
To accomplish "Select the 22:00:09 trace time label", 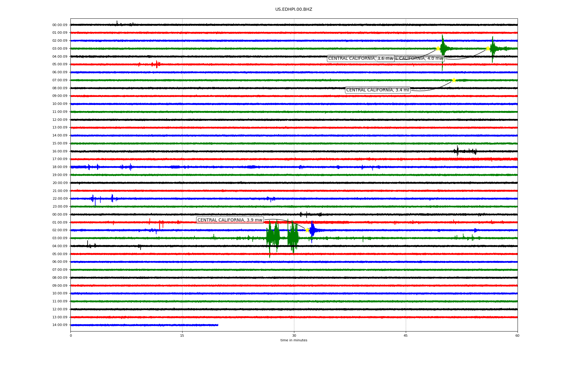I will click(x=60, y=199).
